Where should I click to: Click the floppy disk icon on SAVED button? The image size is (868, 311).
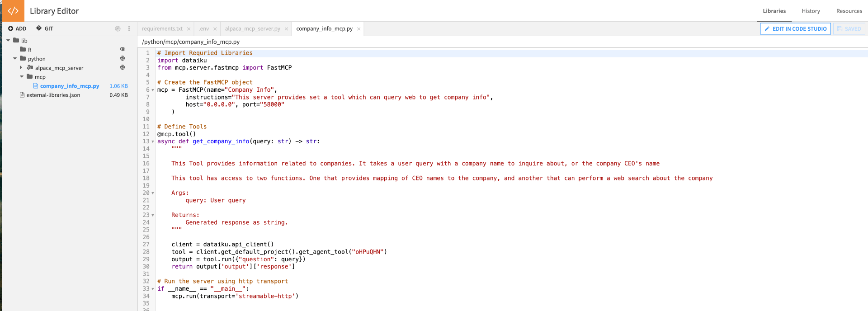click(840, 28)
